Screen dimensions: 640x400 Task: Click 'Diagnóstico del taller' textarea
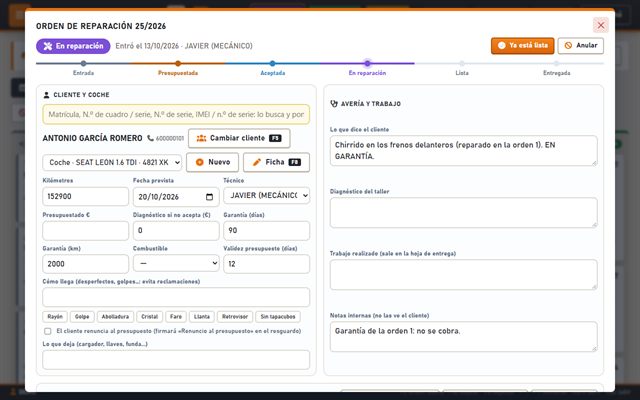point(464,213)
